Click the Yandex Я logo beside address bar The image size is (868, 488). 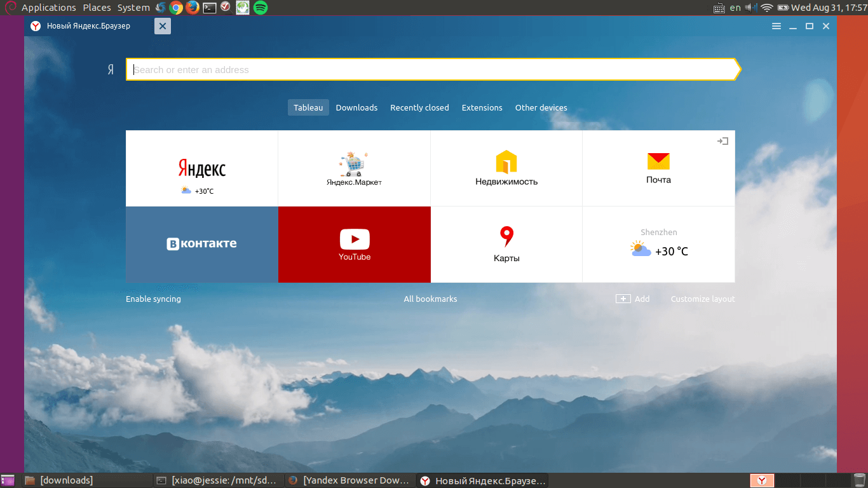coord(111,70)
